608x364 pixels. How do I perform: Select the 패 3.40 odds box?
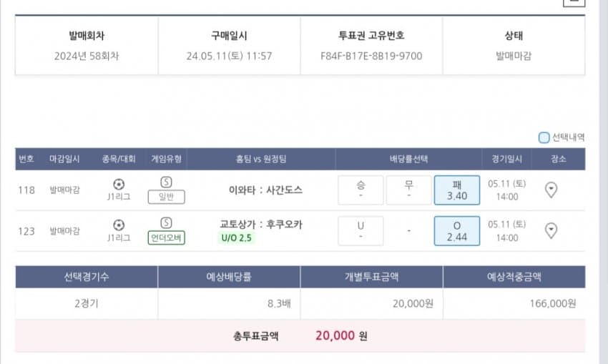point(457,190)
